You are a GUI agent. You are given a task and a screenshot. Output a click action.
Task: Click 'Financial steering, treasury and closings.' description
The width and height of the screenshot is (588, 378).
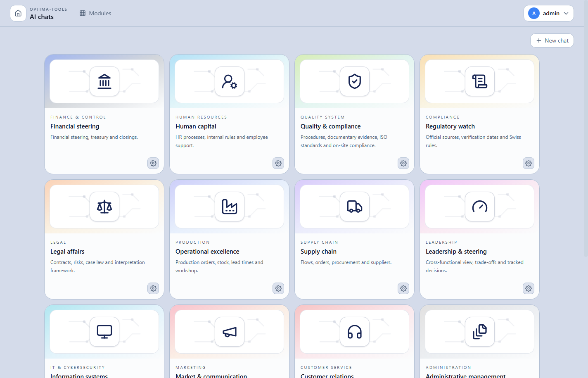click(94, 137)
